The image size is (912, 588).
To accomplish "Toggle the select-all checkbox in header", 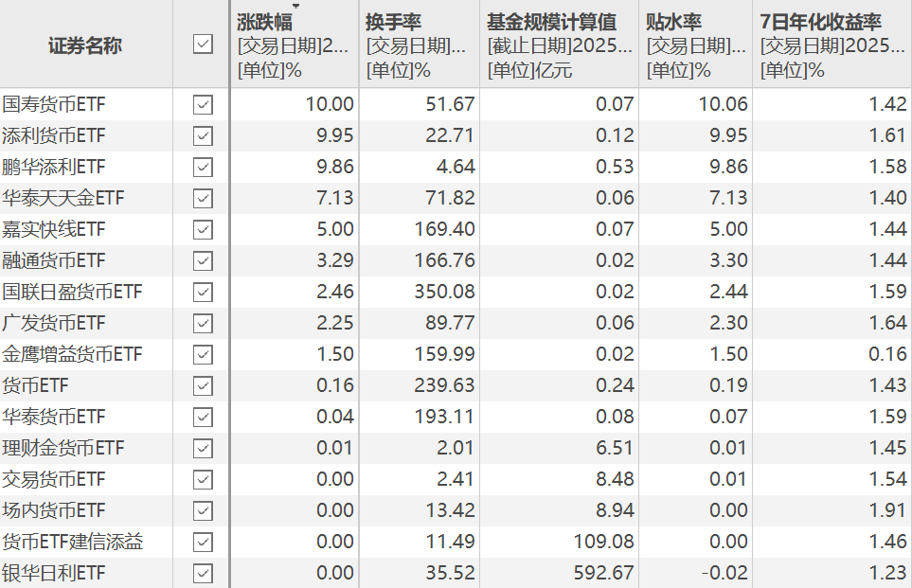I will (203, 45).
